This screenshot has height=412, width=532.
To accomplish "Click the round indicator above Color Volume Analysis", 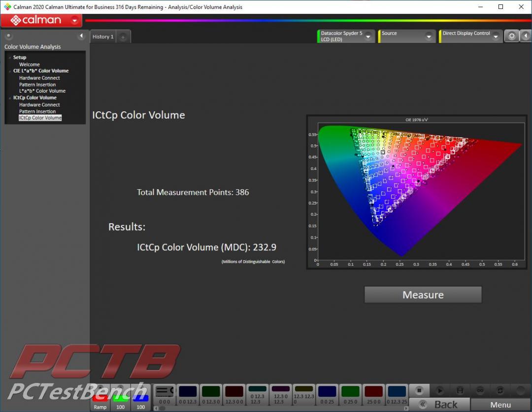I will click(9, 36).
